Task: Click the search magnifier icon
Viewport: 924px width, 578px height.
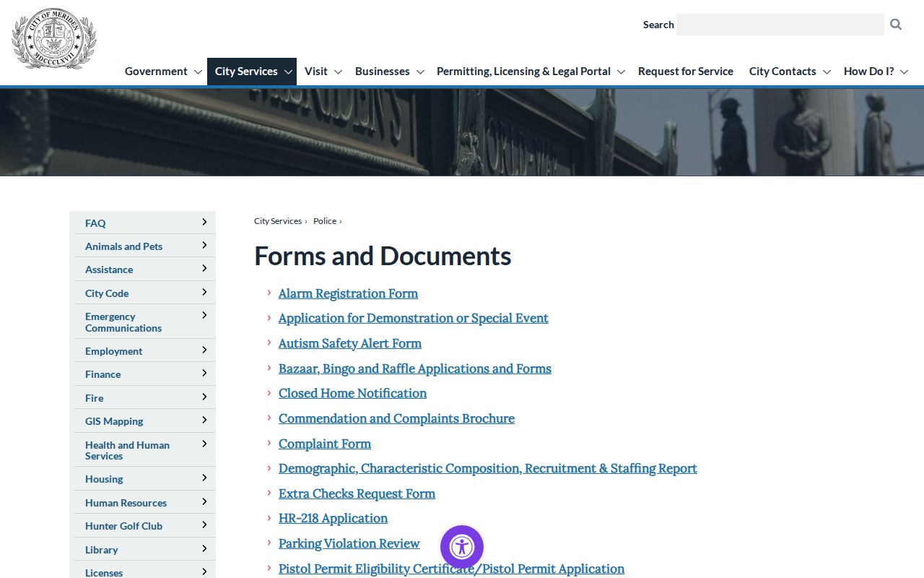Action: tap(896, 25)
